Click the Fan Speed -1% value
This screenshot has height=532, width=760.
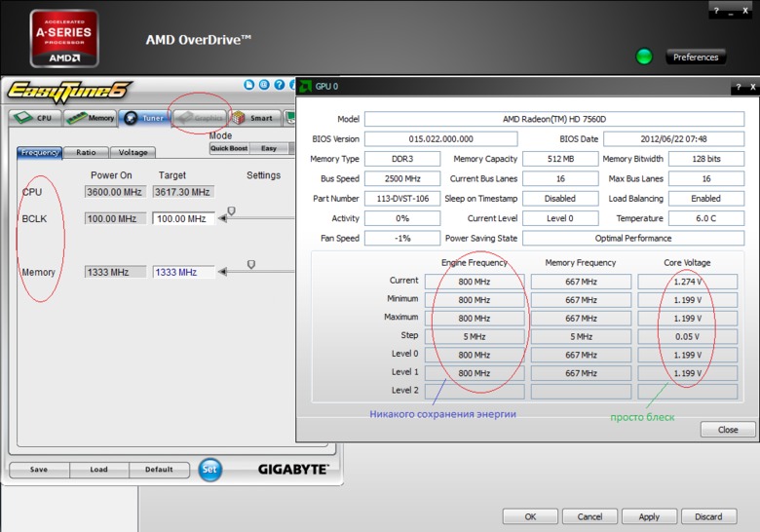click(402, 238)
